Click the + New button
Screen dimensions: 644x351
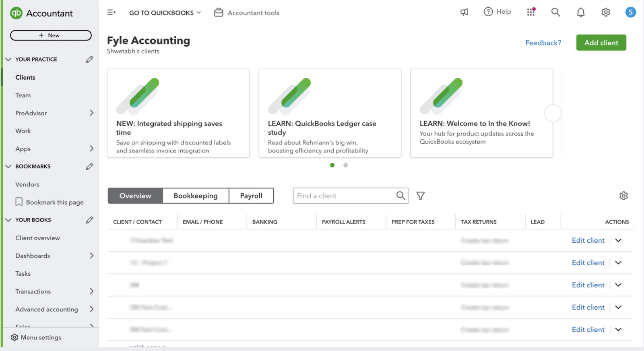(51, 35)
